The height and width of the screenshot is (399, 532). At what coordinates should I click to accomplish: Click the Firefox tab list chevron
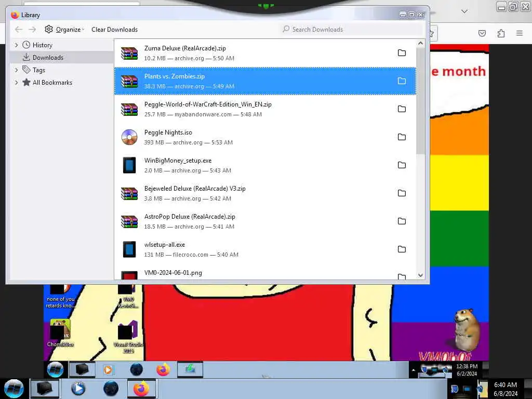pyautogui.click(x=464, y=11)
